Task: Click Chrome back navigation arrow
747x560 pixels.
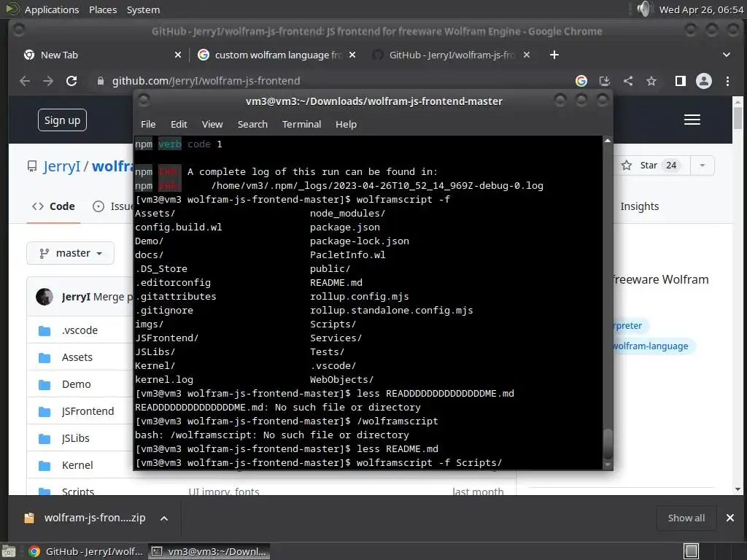Action: click(25, 81)
